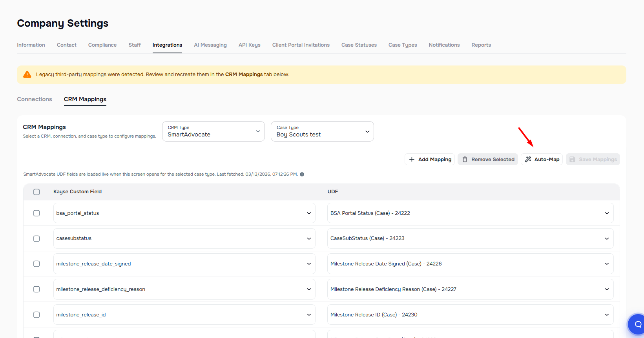Open the chat support bubble
Image resolution: width=644 pixels, height=338 pixels.
[637, 324]
